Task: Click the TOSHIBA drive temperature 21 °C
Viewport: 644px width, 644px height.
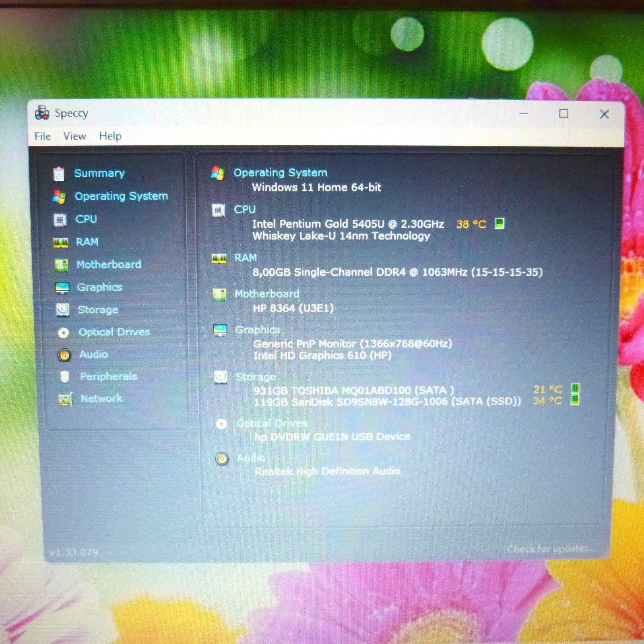Action: click(548, 390)
